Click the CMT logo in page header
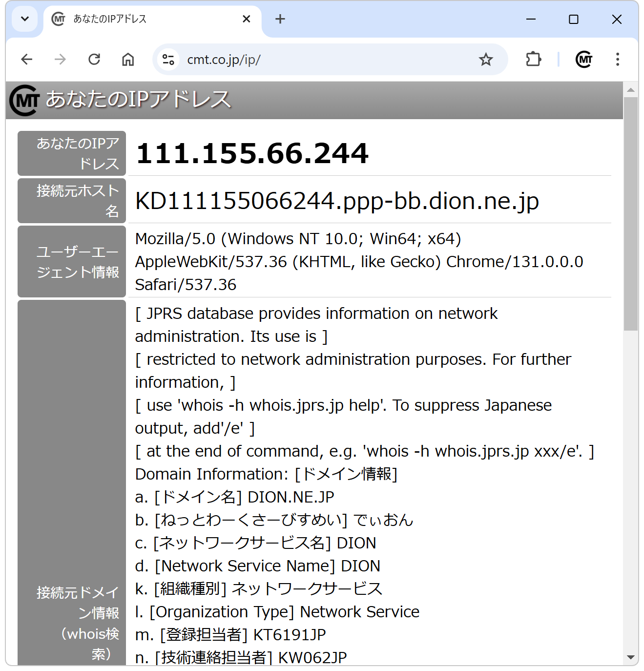Image resolution: width=644 pixels, height=671 pixels. coord(24,100)
